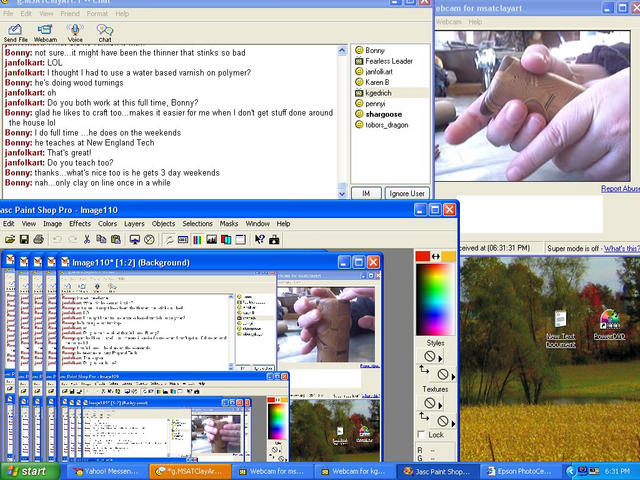Toggle the histogram window icon
Viewport: 640px width, 480px height.
click(x=211, y=240)
